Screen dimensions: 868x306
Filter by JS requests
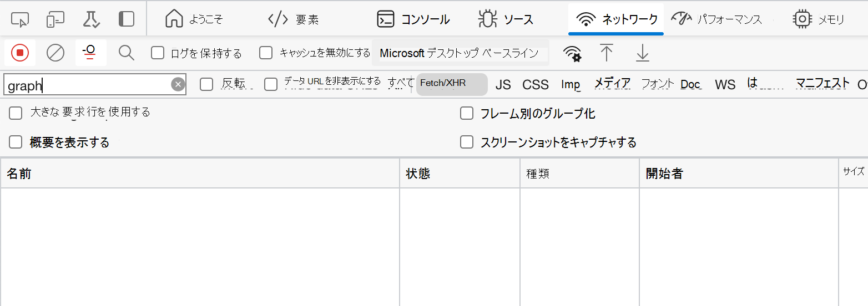coord(503,84)
